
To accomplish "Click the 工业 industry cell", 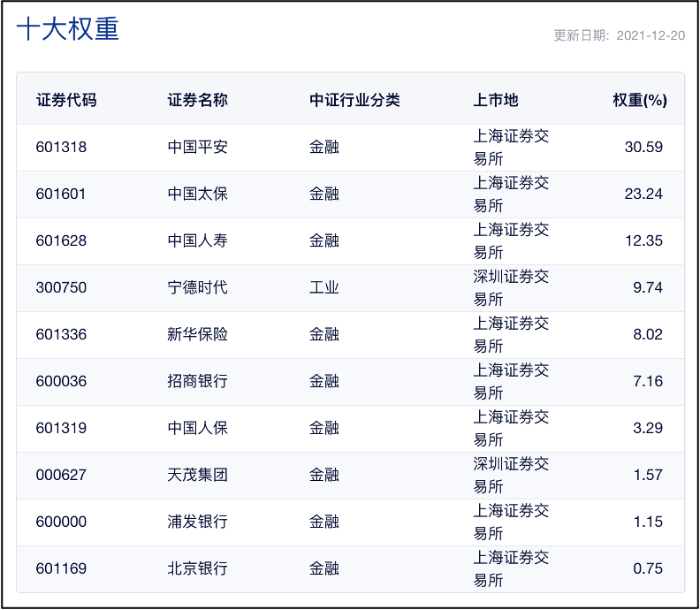I will coord(324,287).
